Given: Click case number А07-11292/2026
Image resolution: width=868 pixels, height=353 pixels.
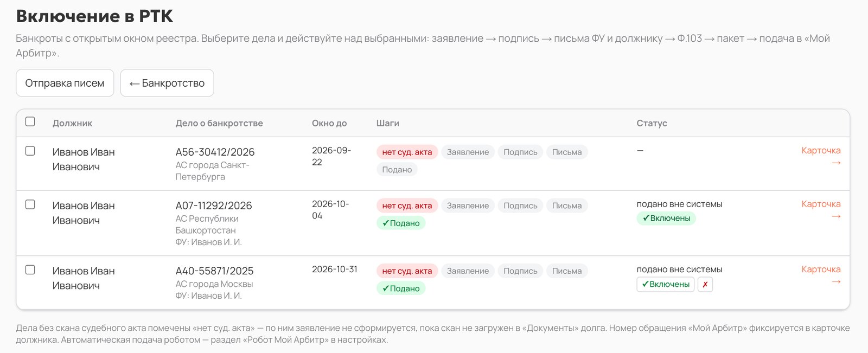Looking at the screenshot, I should [x=214, y=206].
